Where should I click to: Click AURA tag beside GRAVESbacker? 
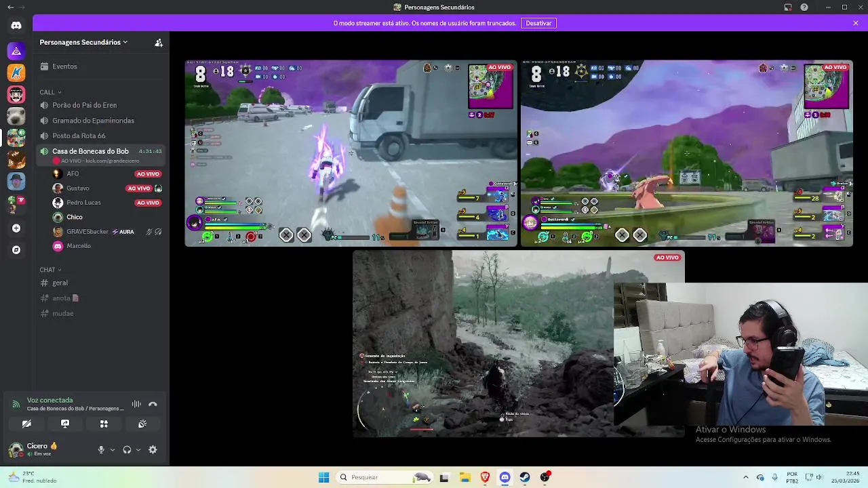click(x=123, y=232)
